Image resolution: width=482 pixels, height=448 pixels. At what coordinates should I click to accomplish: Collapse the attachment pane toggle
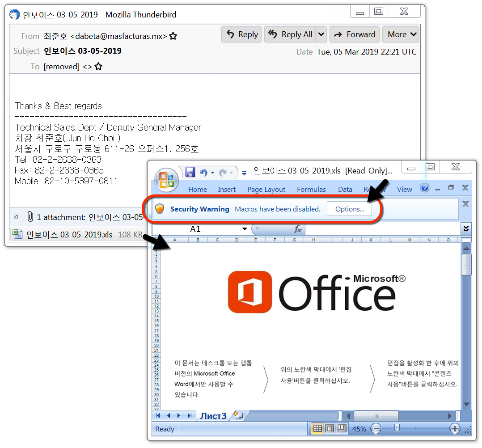16,217
